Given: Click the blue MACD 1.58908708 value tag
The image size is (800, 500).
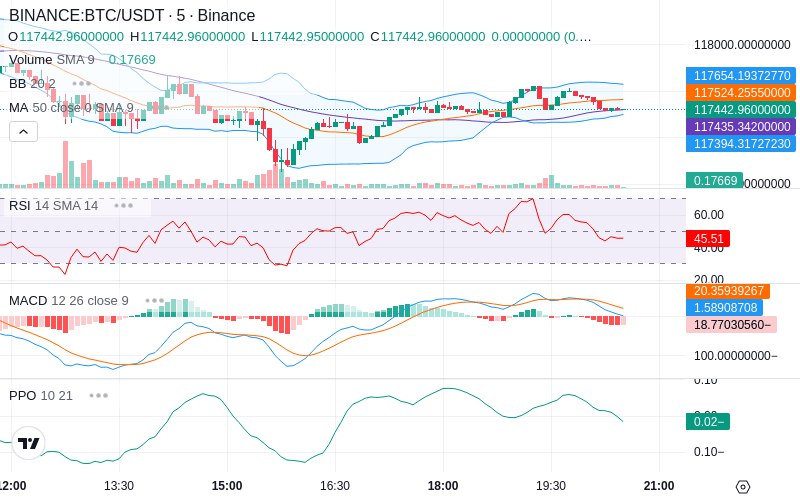Looking at the screenshot, I should tap(724, 308).
